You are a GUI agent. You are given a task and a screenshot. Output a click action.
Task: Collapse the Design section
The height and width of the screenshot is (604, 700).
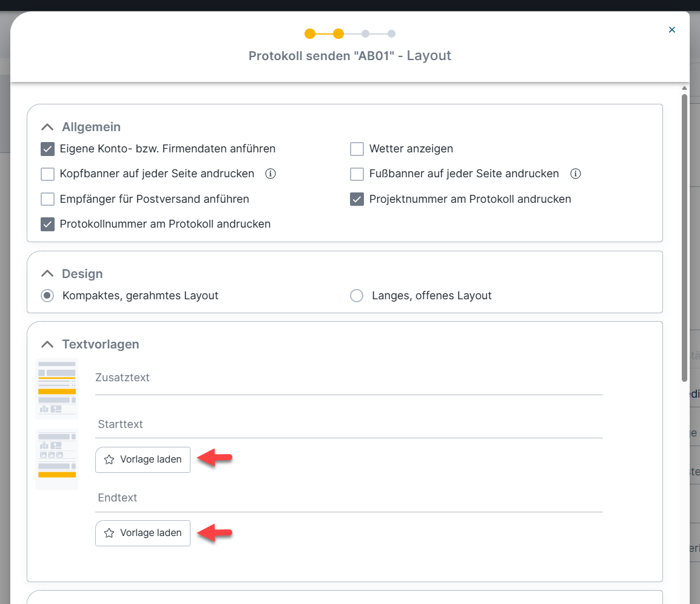pos(47,274)
